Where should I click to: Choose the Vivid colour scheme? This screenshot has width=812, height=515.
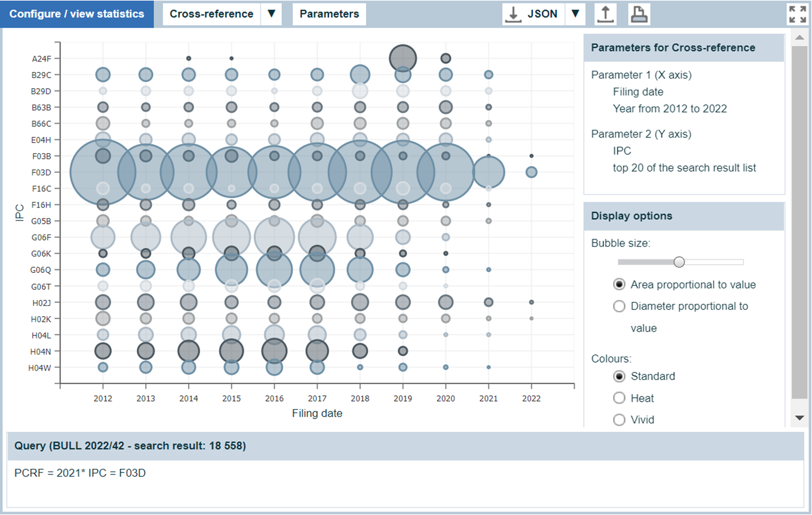(619, 420)
